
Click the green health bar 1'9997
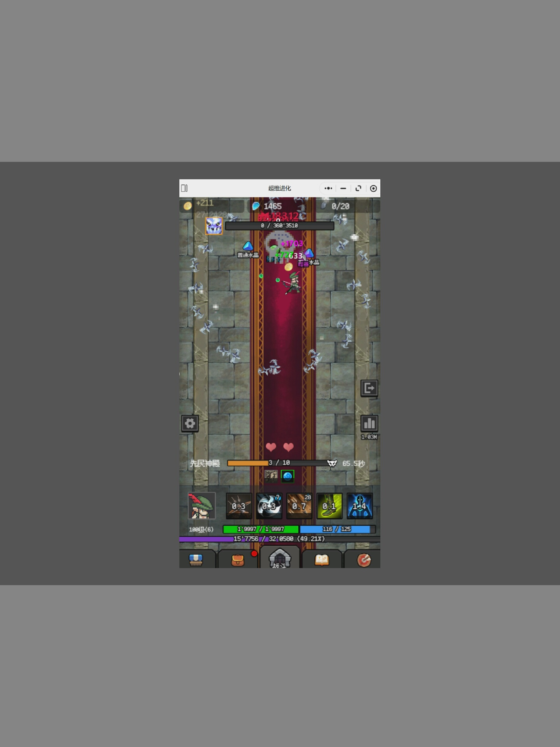pyautogui.click(x=261, y=529)
